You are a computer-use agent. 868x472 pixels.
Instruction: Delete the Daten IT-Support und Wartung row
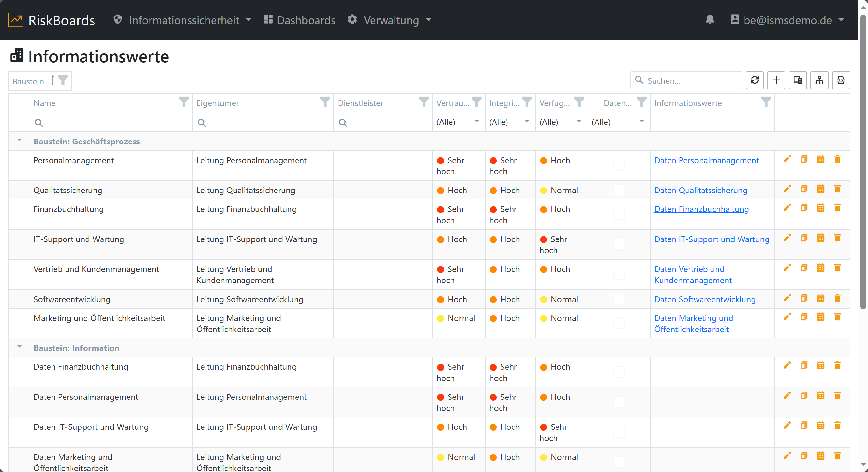837,426
